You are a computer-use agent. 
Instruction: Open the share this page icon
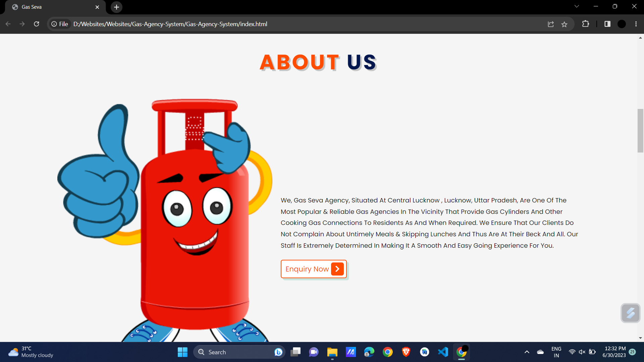point(551,24)
